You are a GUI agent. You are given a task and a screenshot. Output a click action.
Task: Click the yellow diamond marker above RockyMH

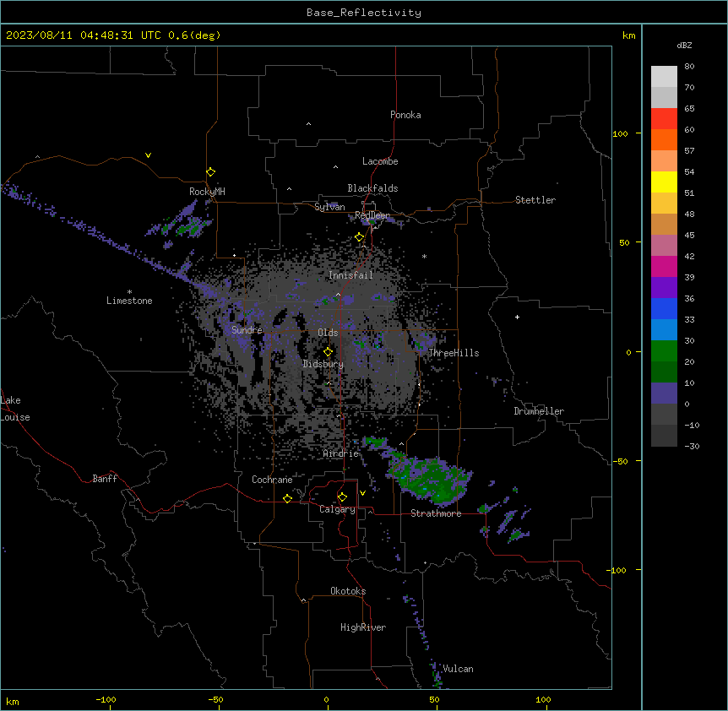pos(210,171)
